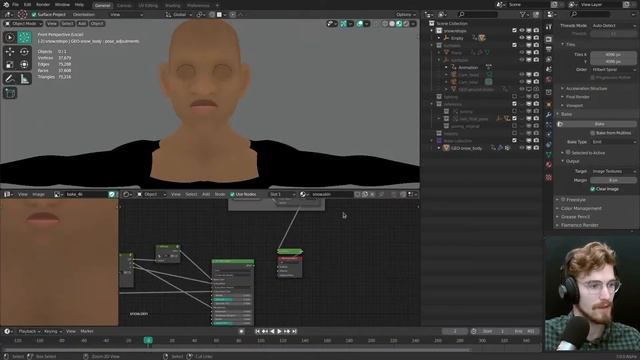This screenshot has width=640, height=360.
Task: Click the outliner filter funnel icon
Action: pyautogui.click(x=523, y=14)
